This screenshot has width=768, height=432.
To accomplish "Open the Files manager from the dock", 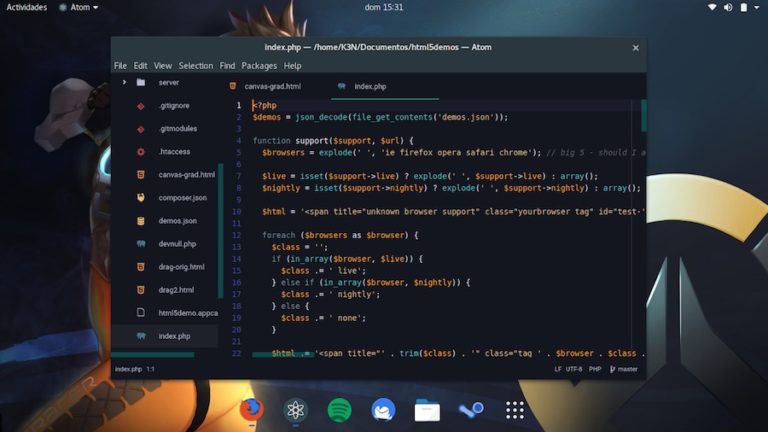I will pyautogui.click(x=427, y=410).
